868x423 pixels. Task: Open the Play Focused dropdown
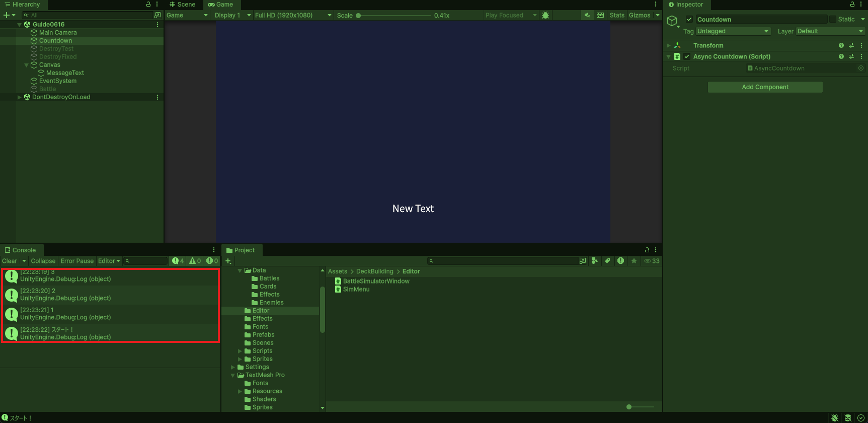(x=511, y=15)
